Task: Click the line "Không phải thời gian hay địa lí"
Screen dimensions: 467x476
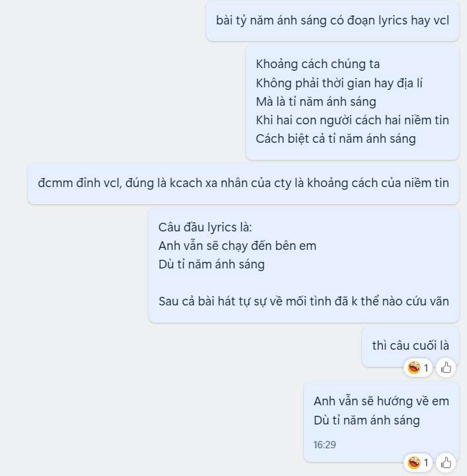Action: point(339,83)
